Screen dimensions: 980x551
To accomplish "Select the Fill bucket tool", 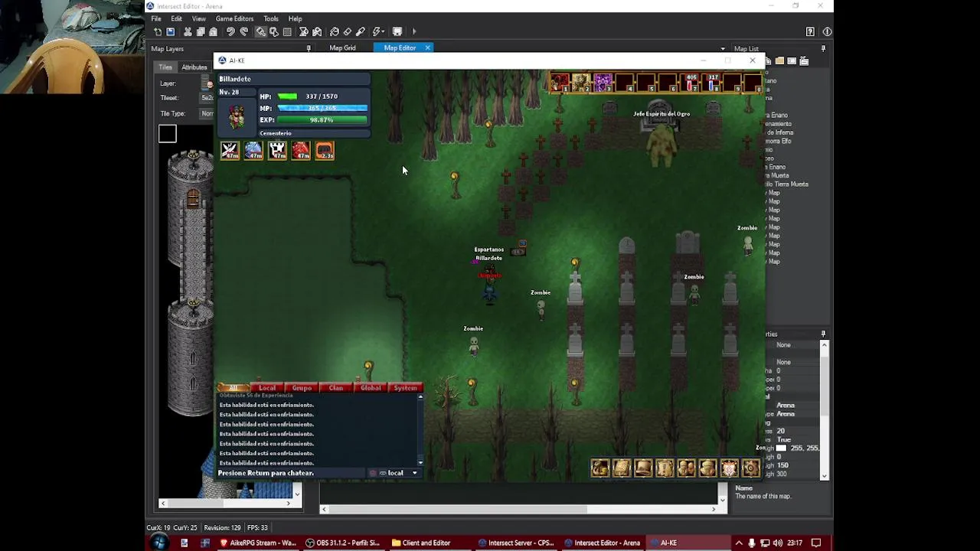I will [335, 31].
